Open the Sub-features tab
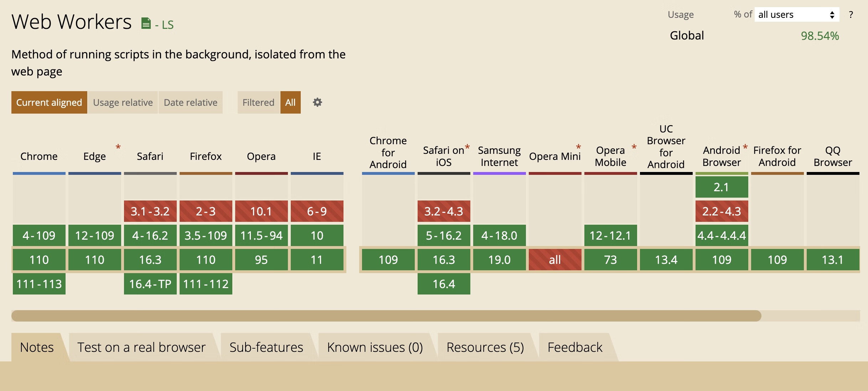 266,347
